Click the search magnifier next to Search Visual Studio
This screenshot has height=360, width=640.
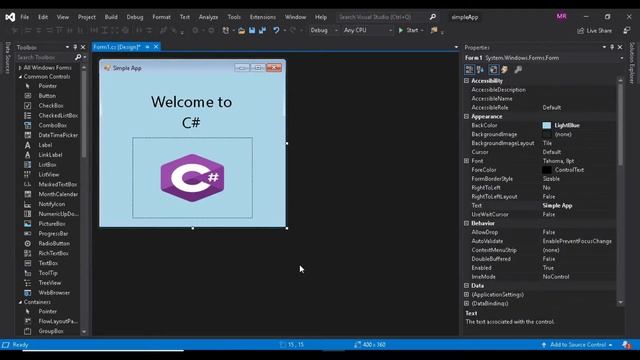(x=433, y=17)
